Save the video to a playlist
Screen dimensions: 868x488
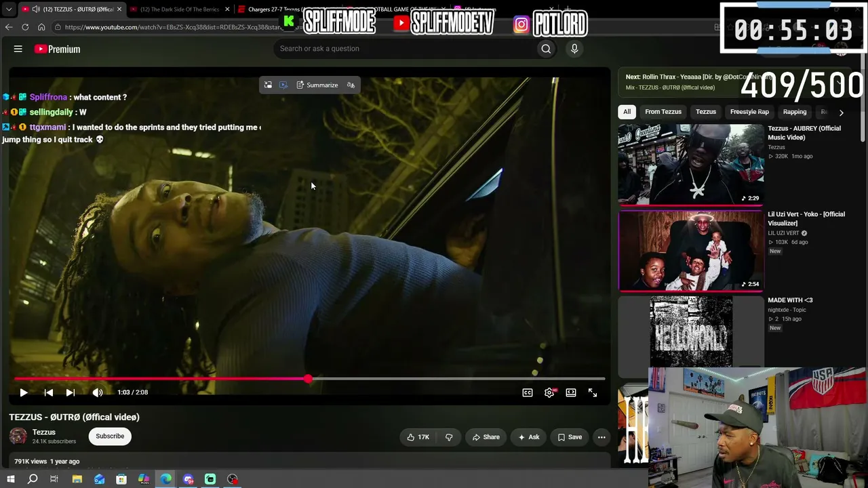click(x=570, y=437)
